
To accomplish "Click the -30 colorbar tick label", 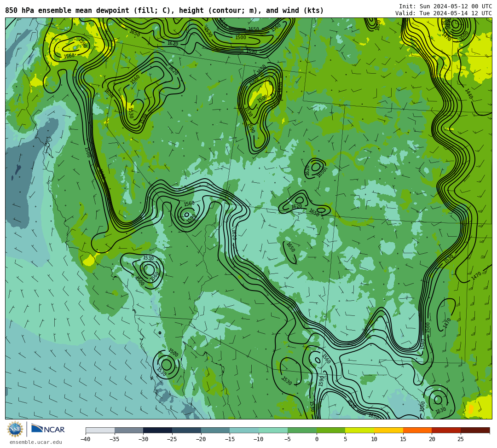I will [x=143, y=439].
